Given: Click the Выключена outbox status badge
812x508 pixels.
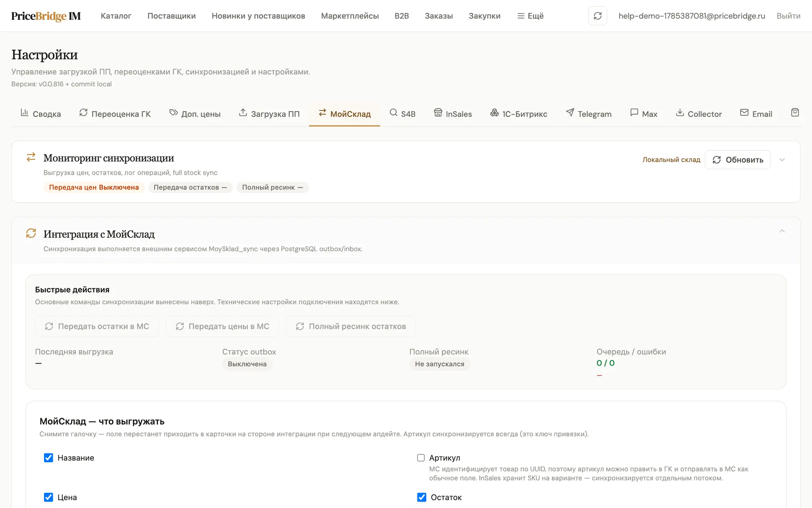Looking at the screenshot, I should click(247, 364).
